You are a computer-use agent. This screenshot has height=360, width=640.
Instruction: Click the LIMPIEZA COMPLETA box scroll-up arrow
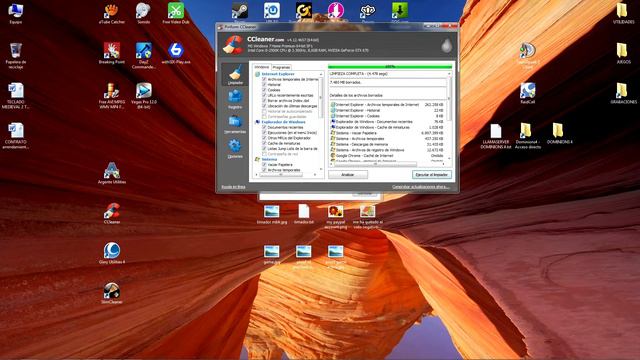click(x=449, y=74)
